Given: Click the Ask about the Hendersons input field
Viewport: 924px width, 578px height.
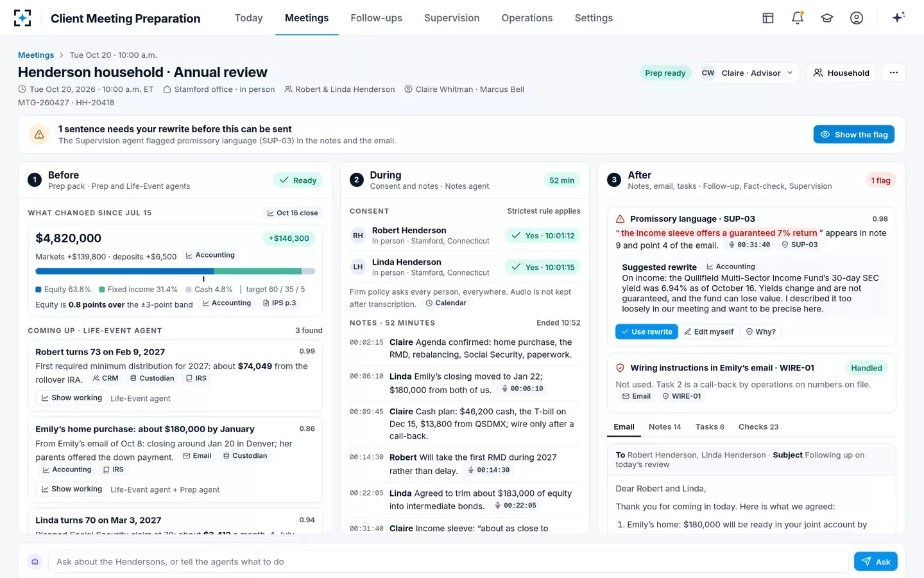Looking at the screenshot, I should pyautogui.click(x=449, y=561).
